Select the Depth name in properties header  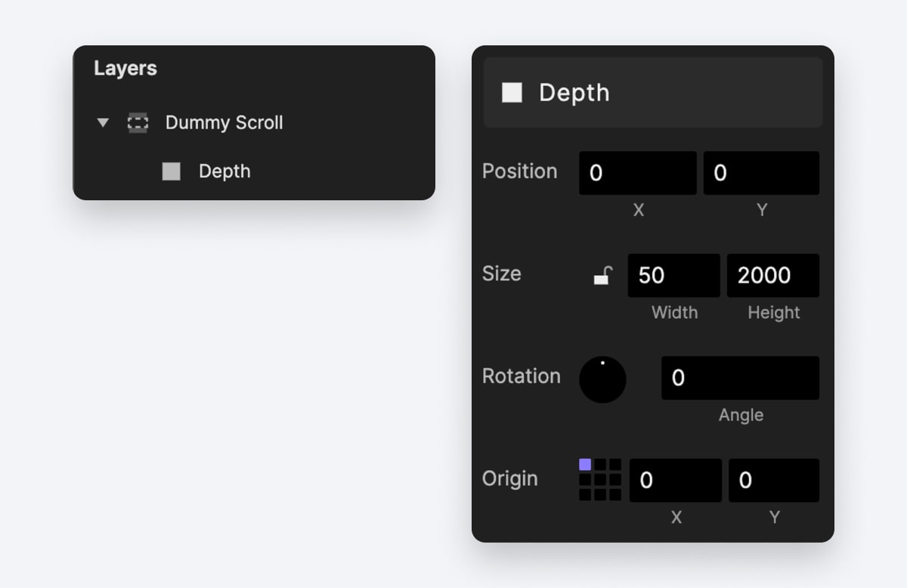(574, 92)
